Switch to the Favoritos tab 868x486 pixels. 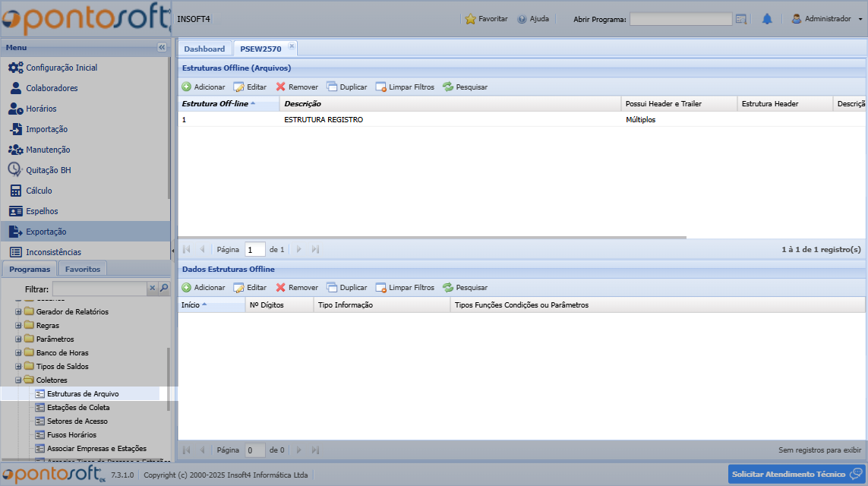point(84,269)
